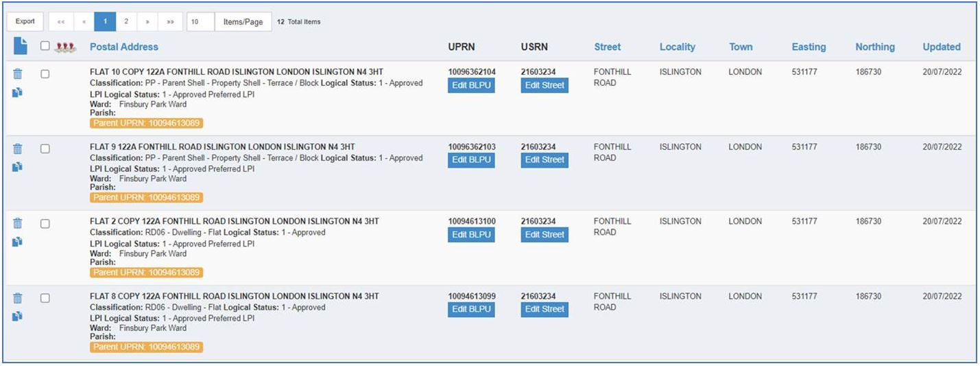Copy the FLAT 2 COPY record
This screenshot has width=980, height=366.
click(18, 241)
